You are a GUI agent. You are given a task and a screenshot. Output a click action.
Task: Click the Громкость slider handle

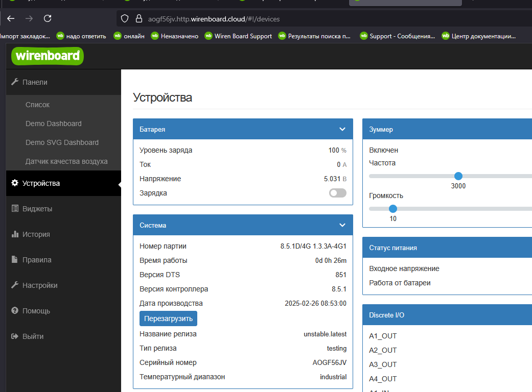click(393, 209)
